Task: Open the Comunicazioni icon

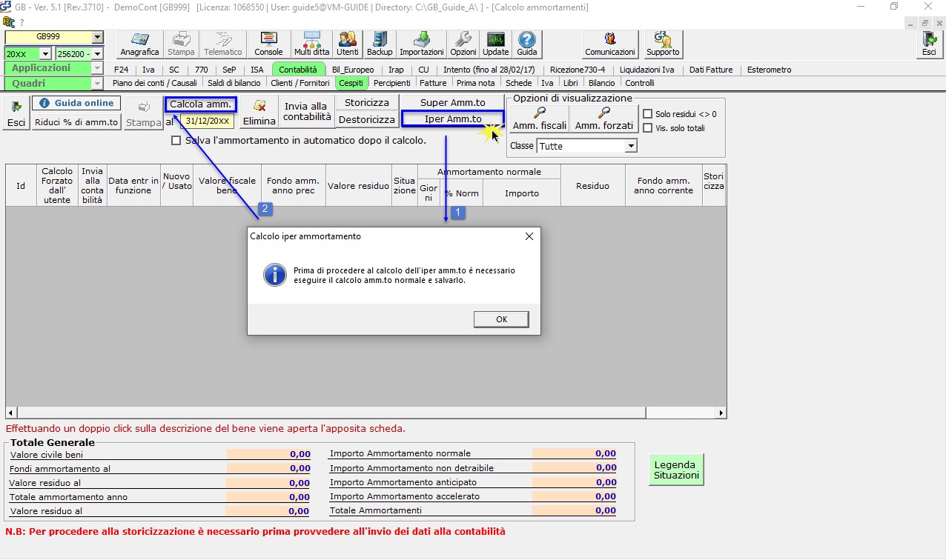Action: tap(610, 44)
